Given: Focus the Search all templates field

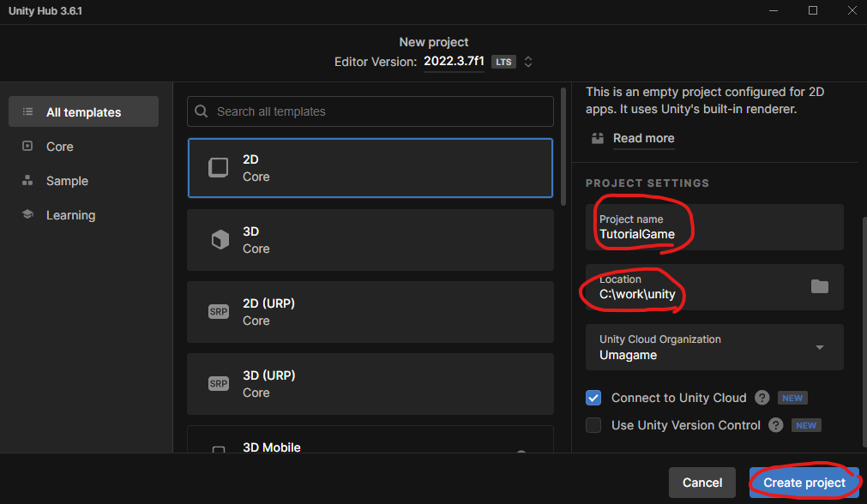Looking at the screenshot, I should click(x=370, y=111).
